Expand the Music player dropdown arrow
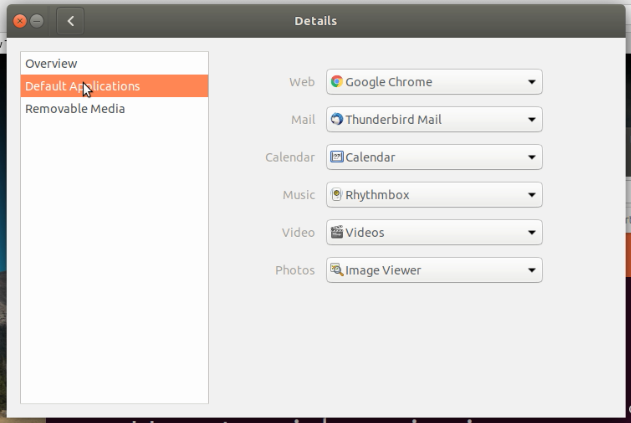 point(532,195)
